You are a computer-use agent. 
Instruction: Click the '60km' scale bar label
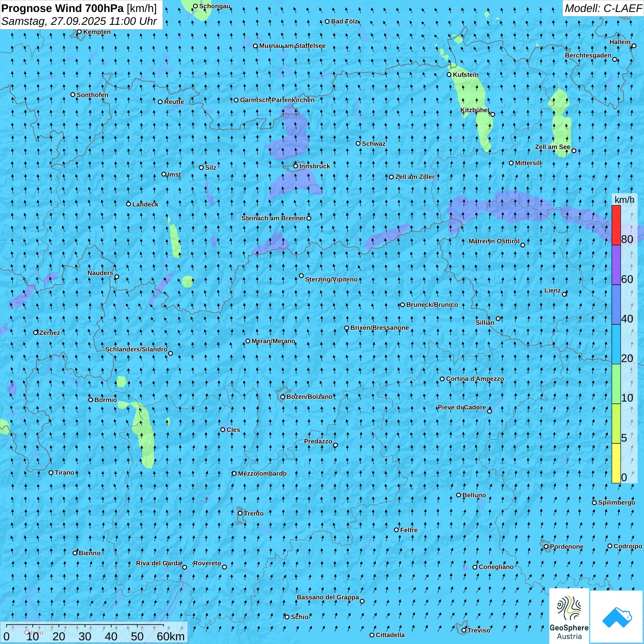(171, 636)
